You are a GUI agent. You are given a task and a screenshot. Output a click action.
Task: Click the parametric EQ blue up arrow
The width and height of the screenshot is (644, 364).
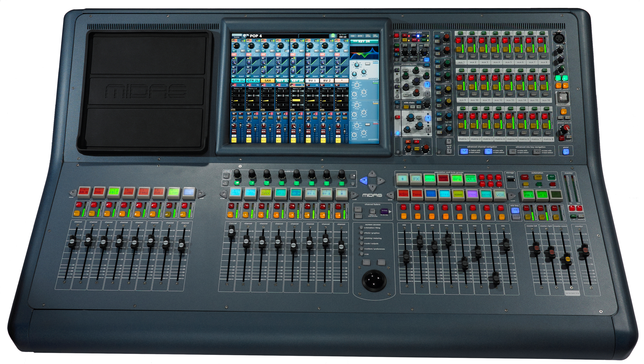[x=428, y=118]
